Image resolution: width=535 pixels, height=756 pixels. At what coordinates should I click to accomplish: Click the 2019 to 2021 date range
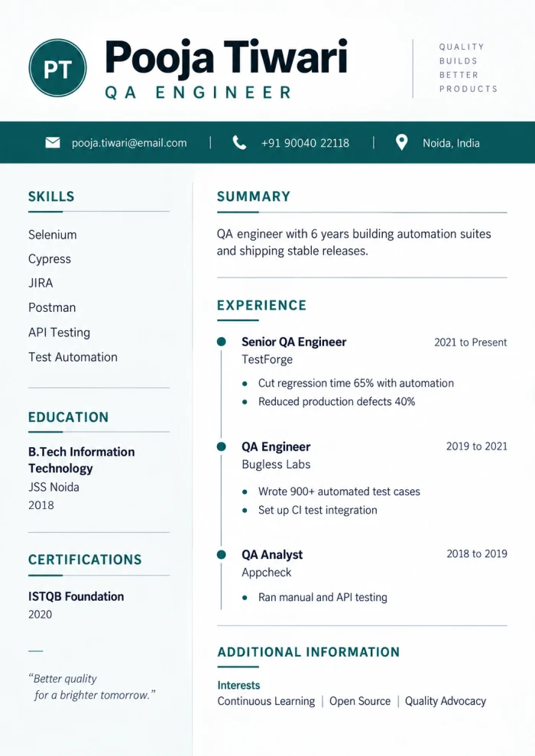(477, 446)
